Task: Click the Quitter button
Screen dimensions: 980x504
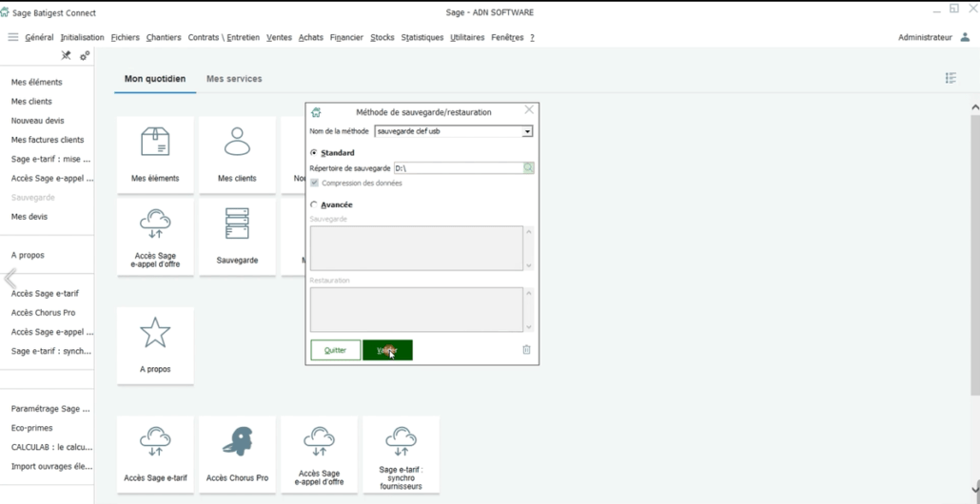Action: (336, 350)
